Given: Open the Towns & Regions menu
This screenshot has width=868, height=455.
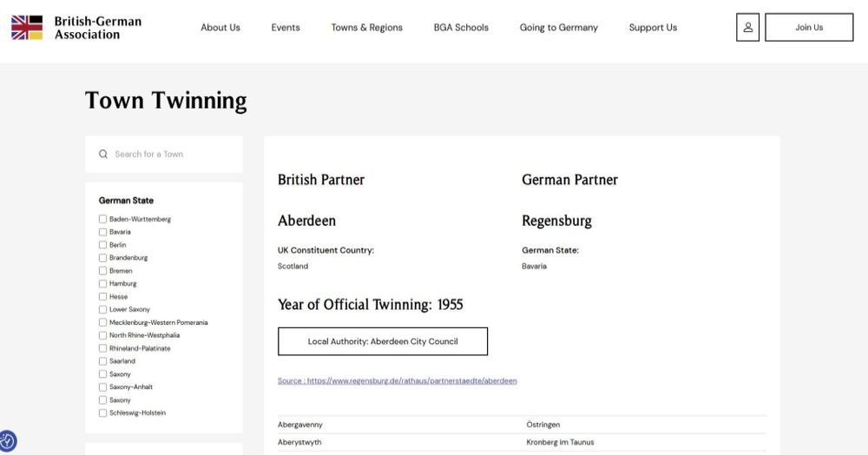Looking at the screenshot, I should (x=366, y=27).
